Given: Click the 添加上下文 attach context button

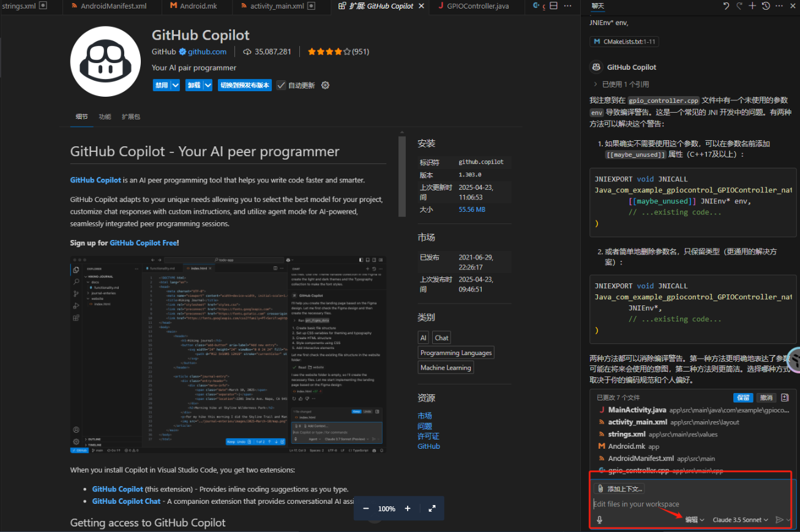Looking at the screenshot, I should (619, 489).
